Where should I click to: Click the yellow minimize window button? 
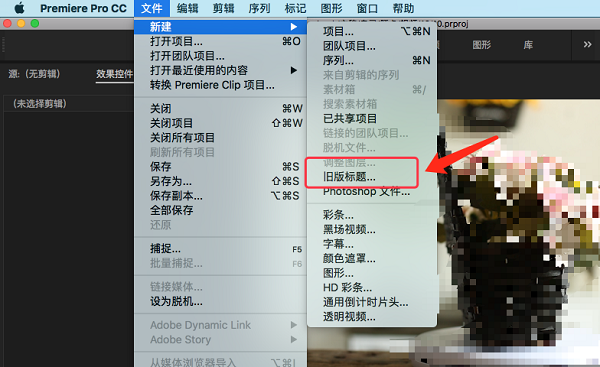click(21, 24)
